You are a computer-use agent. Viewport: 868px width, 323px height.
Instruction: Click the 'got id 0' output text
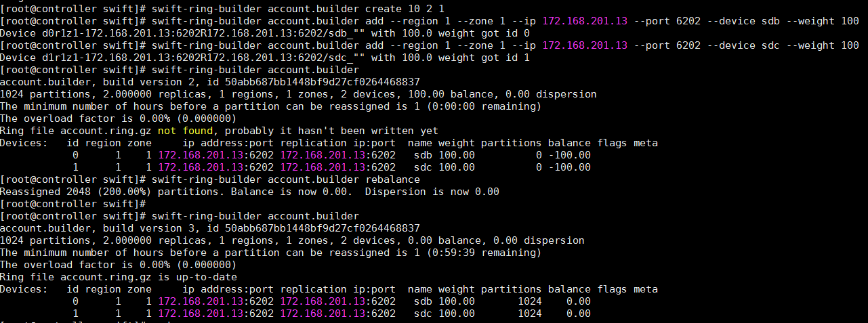pyautogui.click(x=505, y=33)
